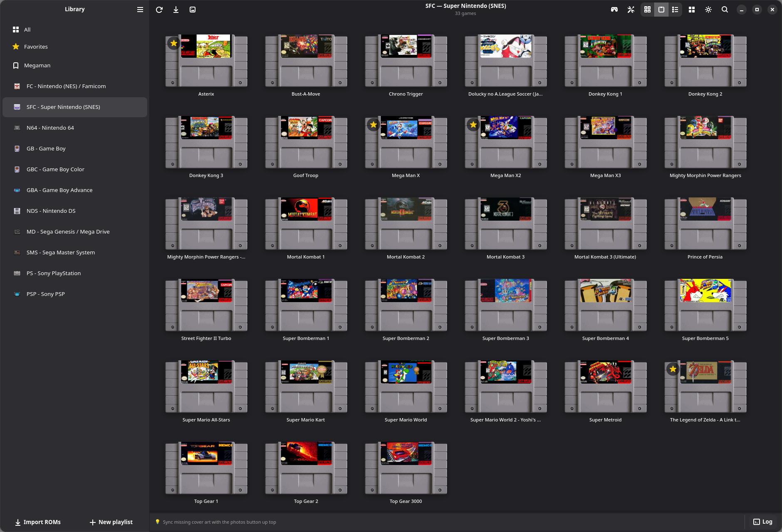
Task: Open the Log panel button
Action: 763,522
